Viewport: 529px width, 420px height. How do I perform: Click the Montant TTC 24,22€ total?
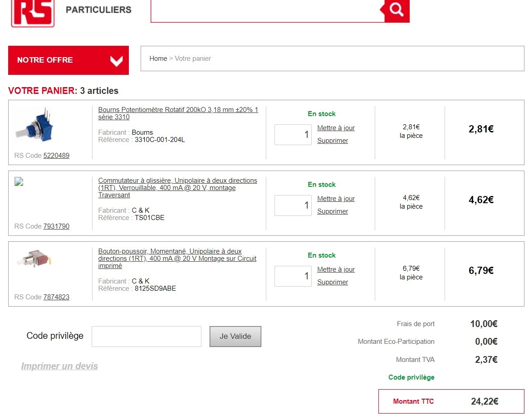click(451, 401)
